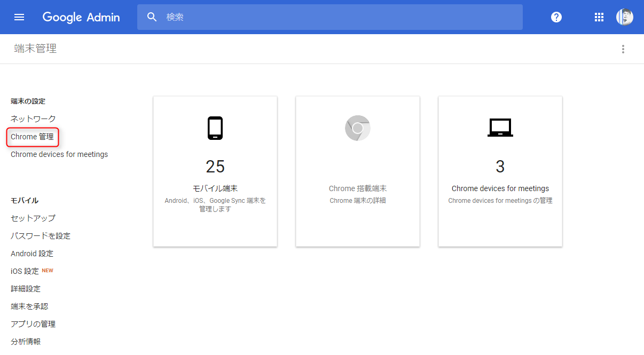Open 詳細設定

click(26, 289)
